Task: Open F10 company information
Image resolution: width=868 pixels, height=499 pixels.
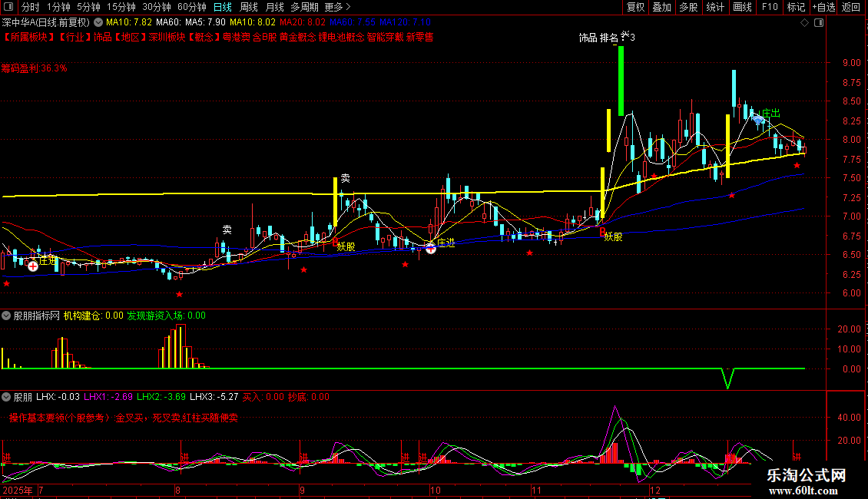Action: (x=770, y=7)
